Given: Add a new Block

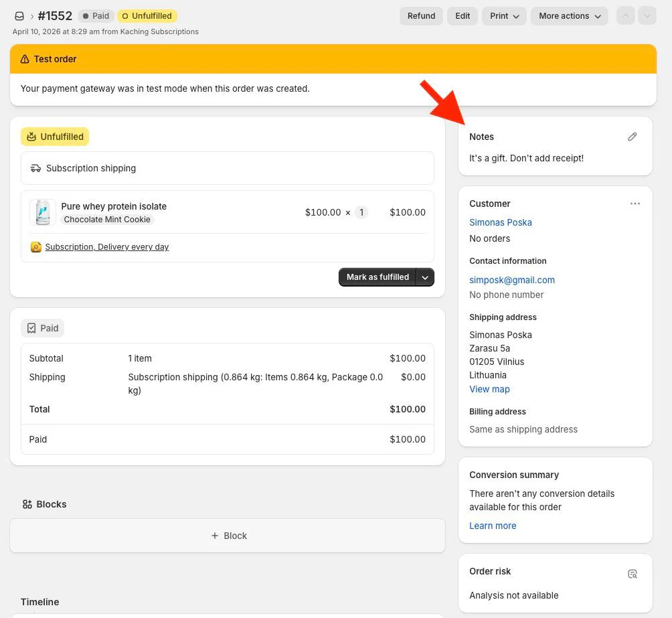Looking at the screenshot, I should 228,536.
